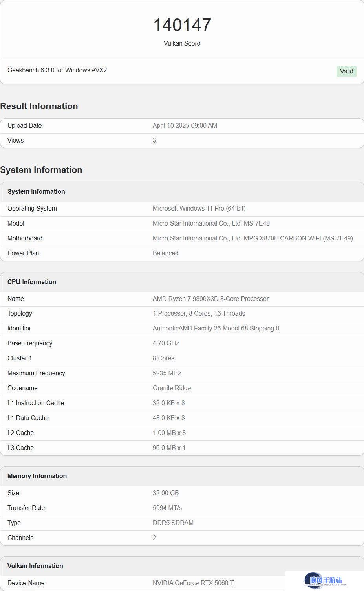Click the 'AuthenticAMD Family 26 Model 68' identifier
364x591 pixels.
216,329
